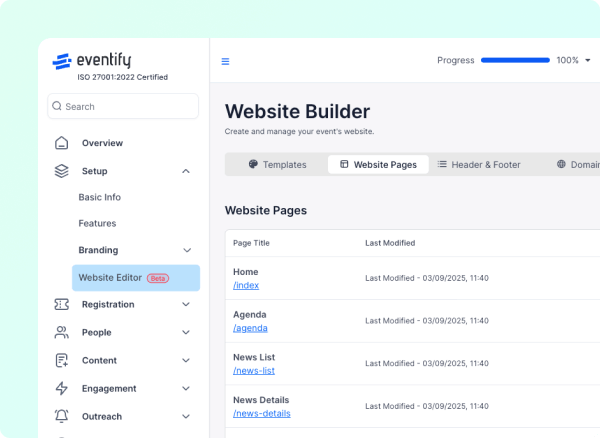Screen dimensions: 600x438
Task: Open the /index page link
Action: click(246, 285)
